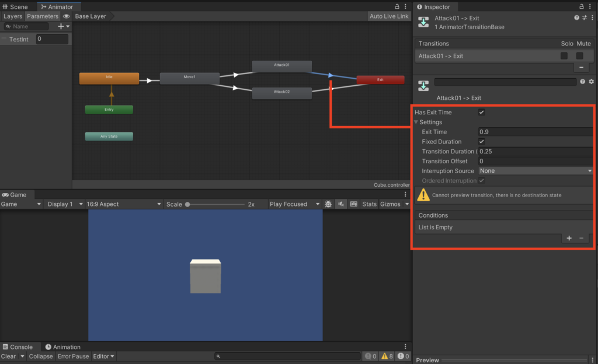This screenshot has height=364, width=598.
Task: Click the debug/bug icon in Game view
Action: pyautogui.click(x=329, y=204)
